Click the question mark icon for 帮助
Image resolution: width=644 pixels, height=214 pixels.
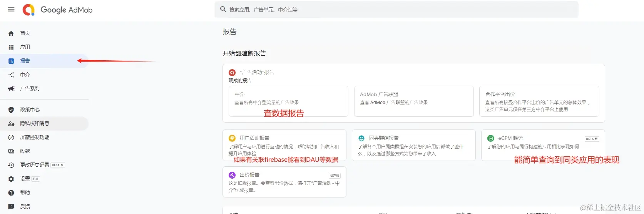tap(11, 193)
